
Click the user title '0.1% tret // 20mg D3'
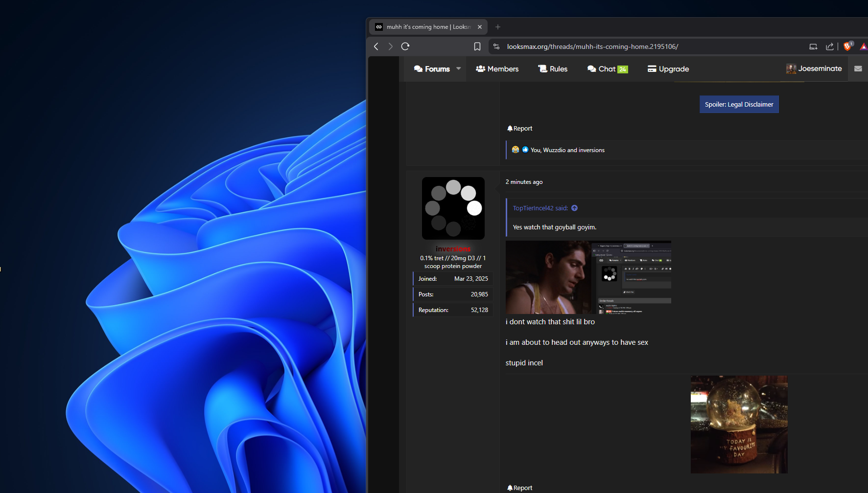(453, 262)
